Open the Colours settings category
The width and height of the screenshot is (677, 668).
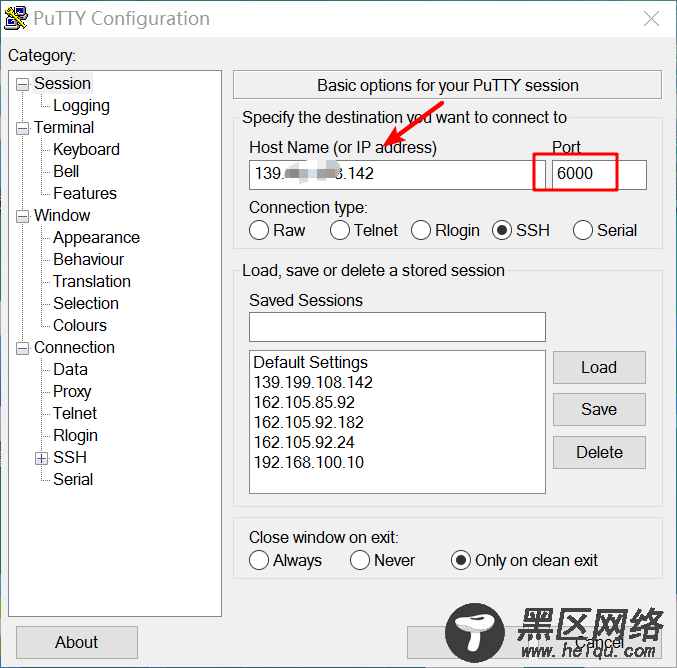(79, 326)
